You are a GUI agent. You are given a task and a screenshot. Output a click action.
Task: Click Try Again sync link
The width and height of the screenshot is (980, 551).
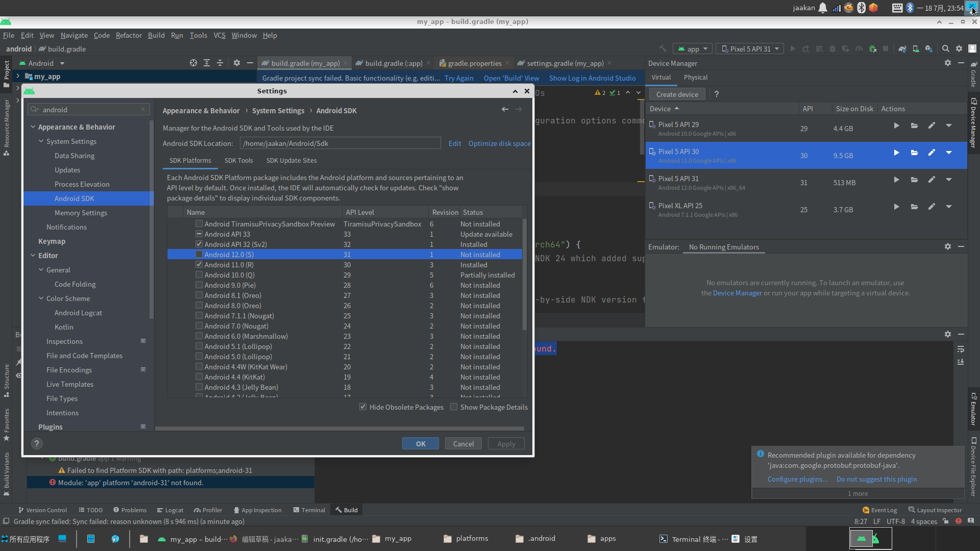(x=459, y=78)
